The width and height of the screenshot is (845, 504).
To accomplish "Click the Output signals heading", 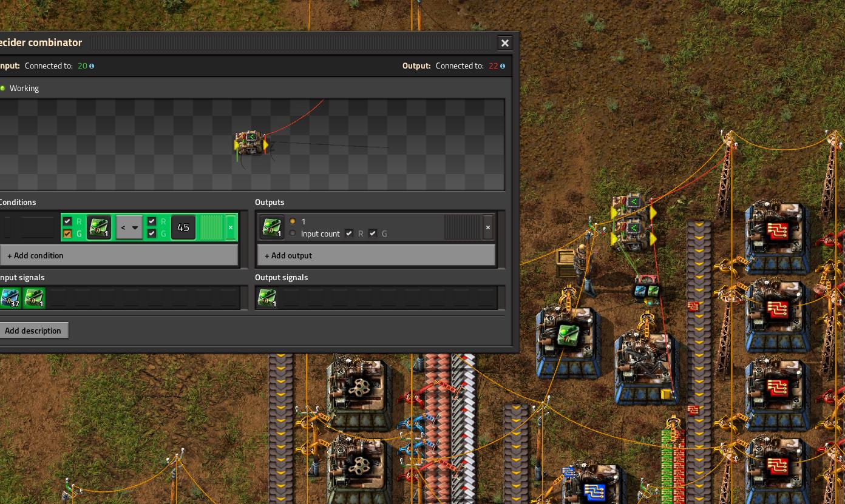I will (x=282, y=277).
